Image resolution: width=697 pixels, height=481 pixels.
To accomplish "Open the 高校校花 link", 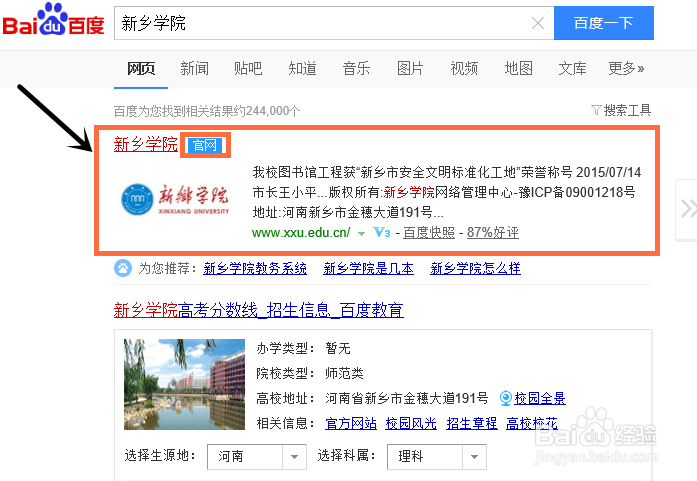I will 532,423.
